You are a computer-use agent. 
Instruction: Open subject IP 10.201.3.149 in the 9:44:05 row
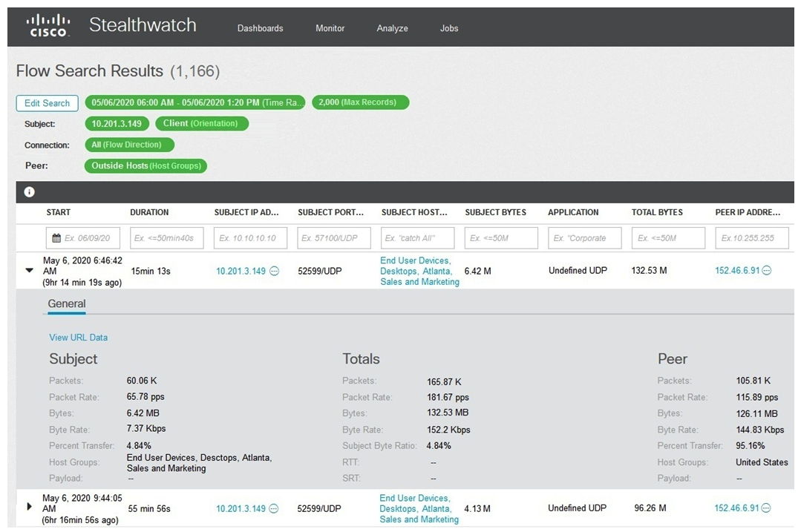click(x=241, y=508)
